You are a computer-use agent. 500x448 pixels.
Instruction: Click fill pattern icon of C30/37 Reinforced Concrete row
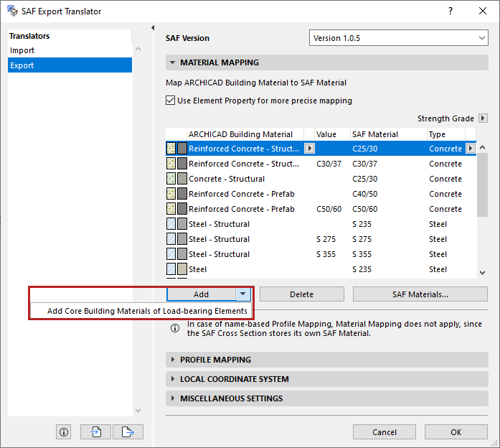pos(171,164)
